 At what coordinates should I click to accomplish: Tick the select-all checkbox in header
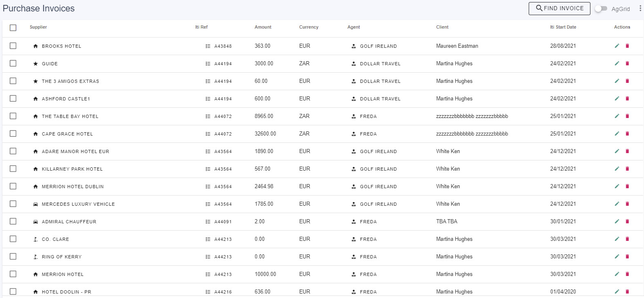[13, 27]
